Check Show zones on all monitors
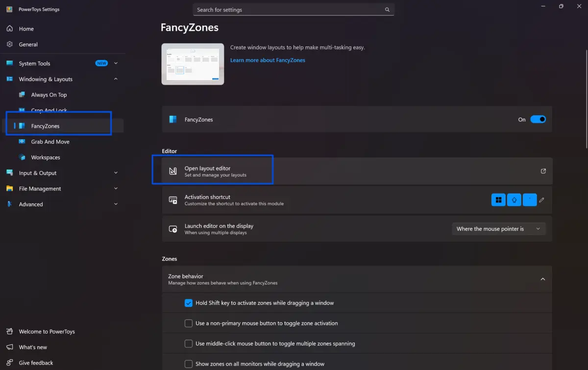 188,364
